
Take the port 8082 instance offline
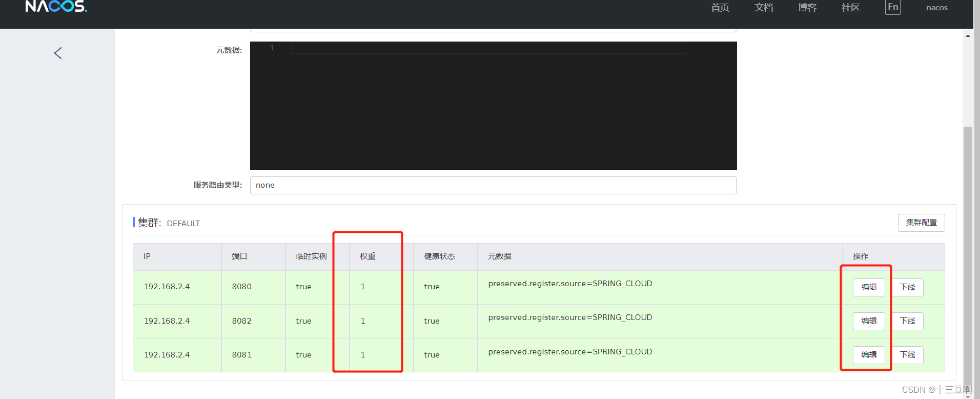click(908, 321)
